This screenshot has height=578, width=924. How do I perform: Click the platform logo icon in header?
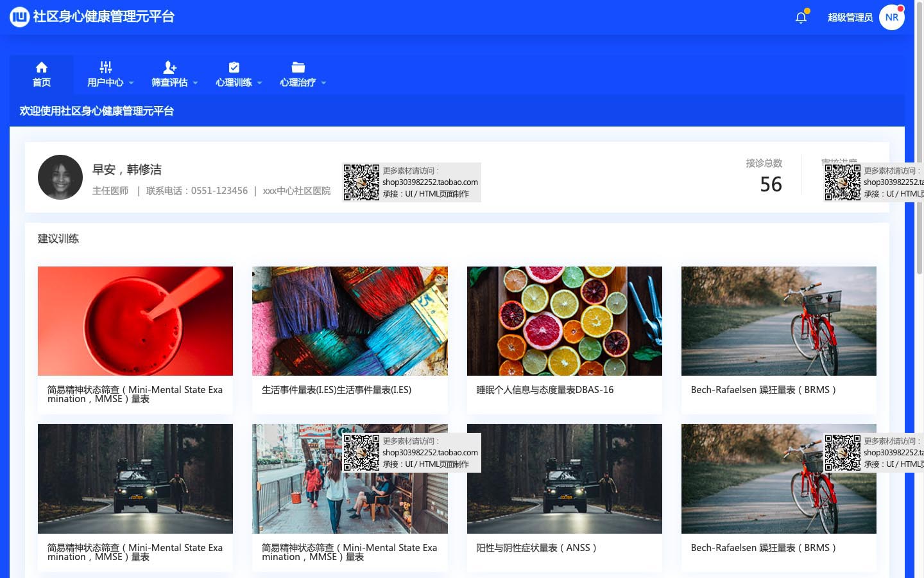point(19,17)
